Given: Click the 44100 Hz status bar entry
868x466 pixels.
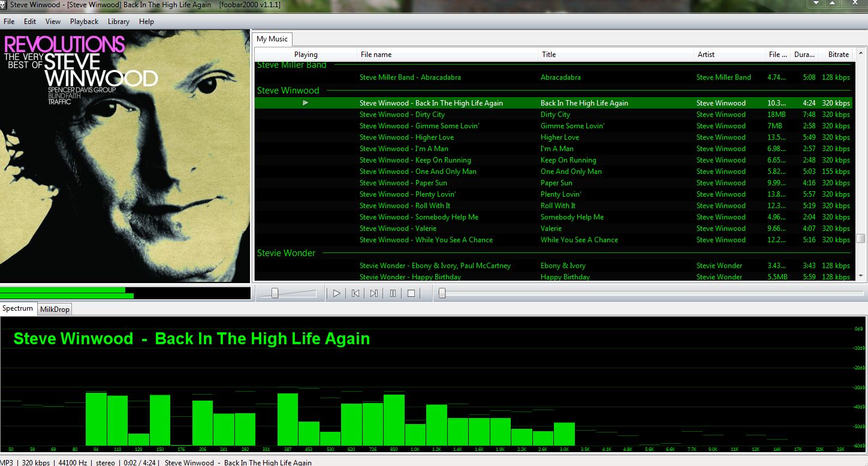Looking at the screenshot, I should [71, 462].
